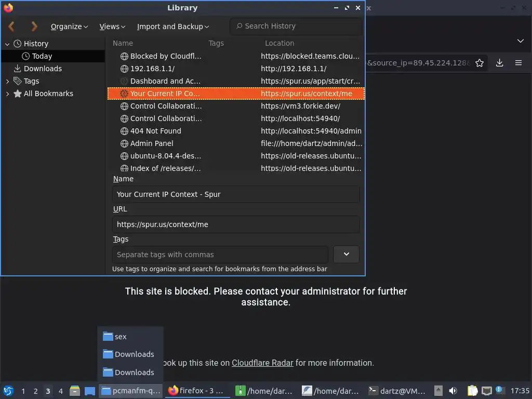Image resolution: width=532 pixels, height=399 pixels.
Task: Select the ubuntu-8.04.4-des... entry
Action: point(236,156)
